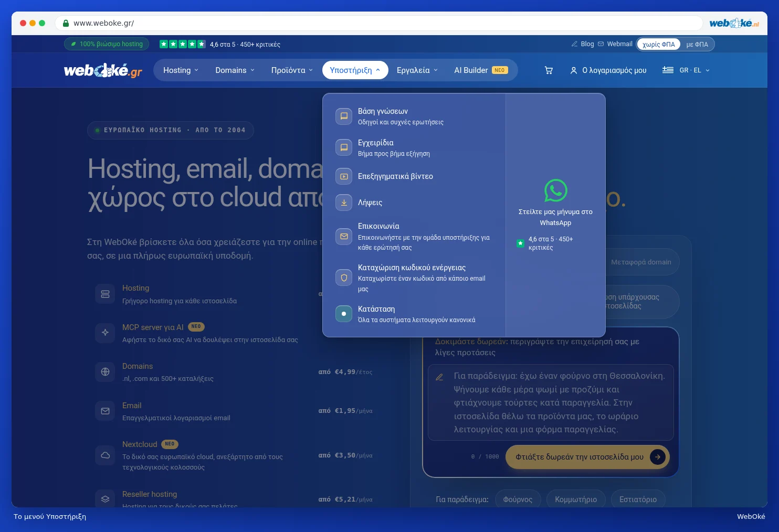Open the Reseller hosting product link
Viewport: 779px width, 532px height.
coord(150,494)
